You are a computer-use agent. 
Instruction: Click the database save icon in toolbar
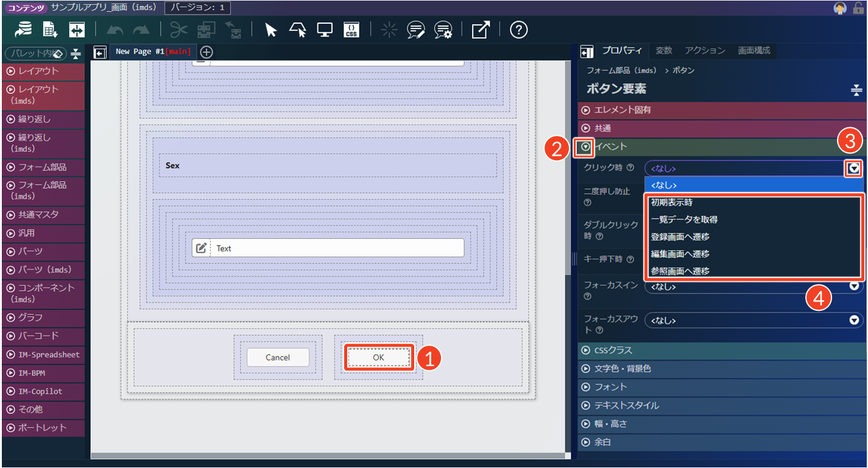pyautogui.click(x=23, y=30)
